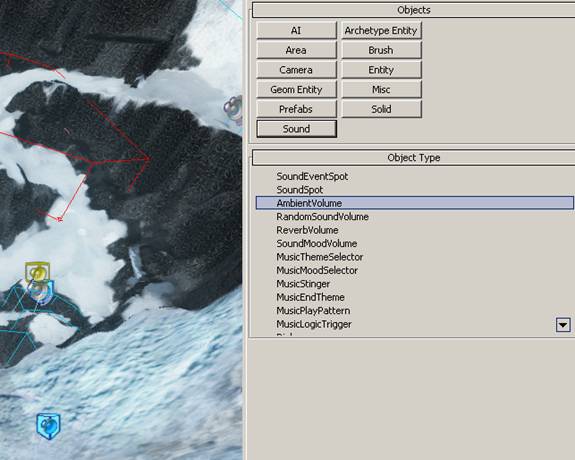Select MusicThemeSelector object type

tap(320, 257)
